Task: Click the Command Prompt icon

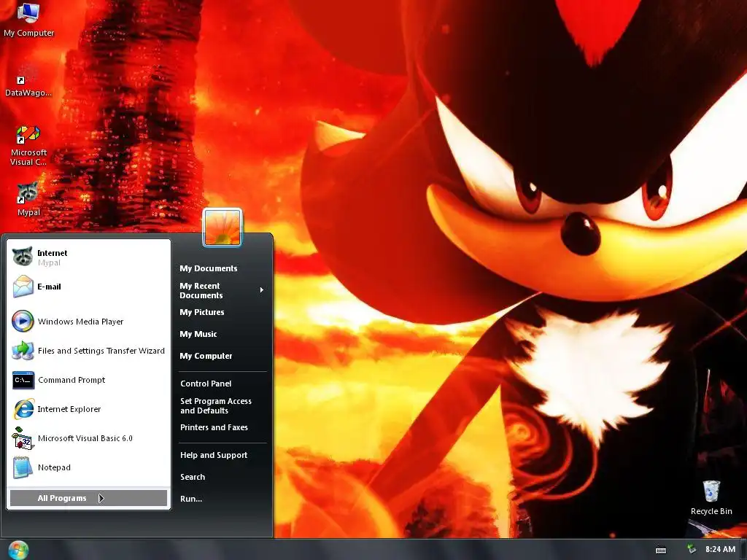Action: point(23,380)
